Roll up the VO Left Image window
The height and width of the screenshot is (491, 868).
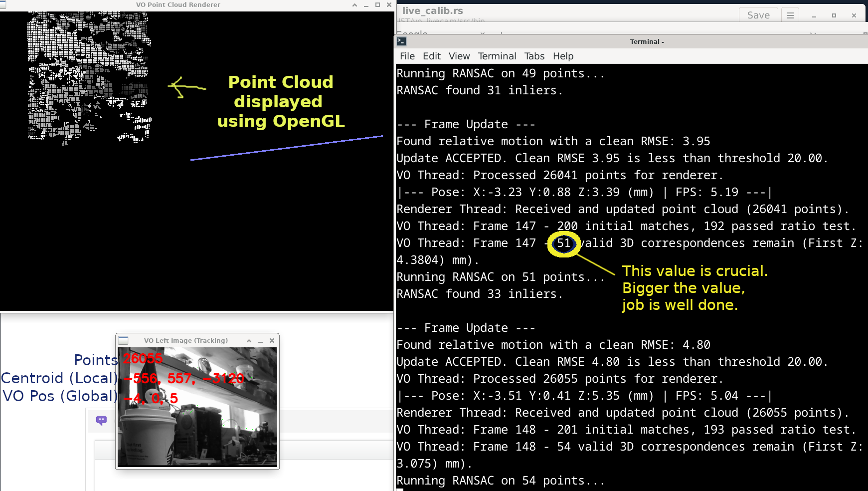tap(249, 340)
